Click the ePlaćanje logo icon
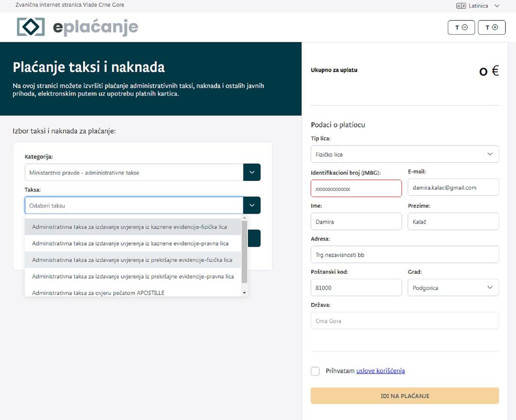516x420 pixels. (x=31, y=27)
